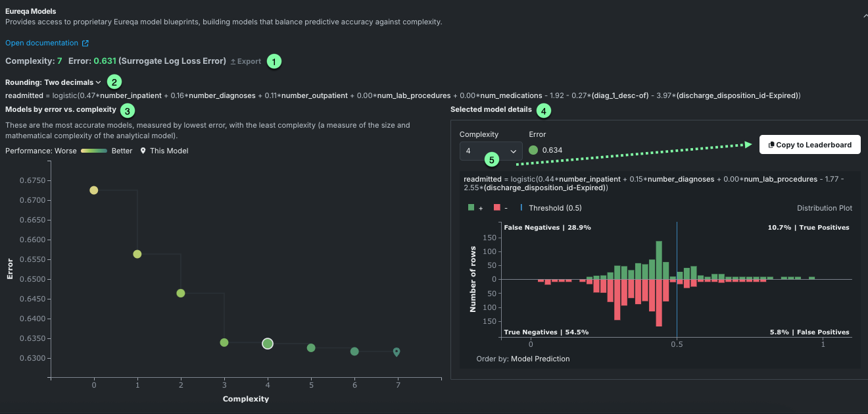Screen dimensions: 868x414
Task: Select the complexity 1 model point
Action: click(x=137, y=254)
